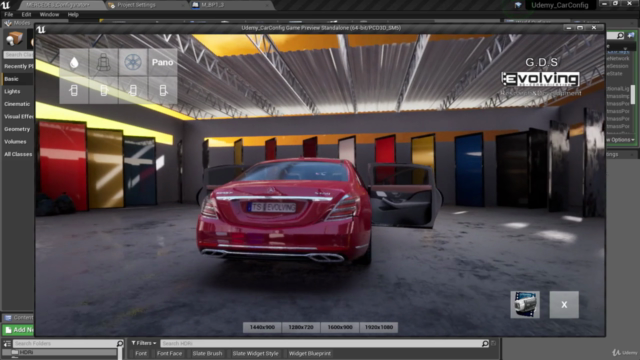The image size is (640, 360).
Task: Open the Filters dropdown
Action: 144,343
